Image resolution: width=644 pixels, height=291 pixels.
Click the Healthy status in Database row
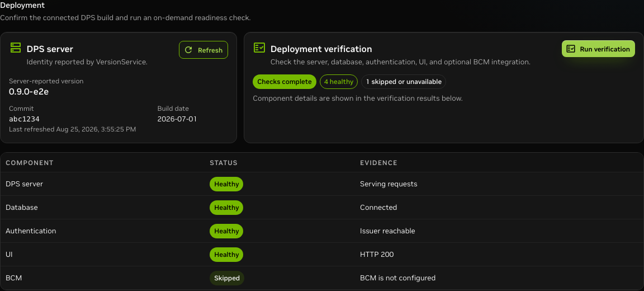226,208
